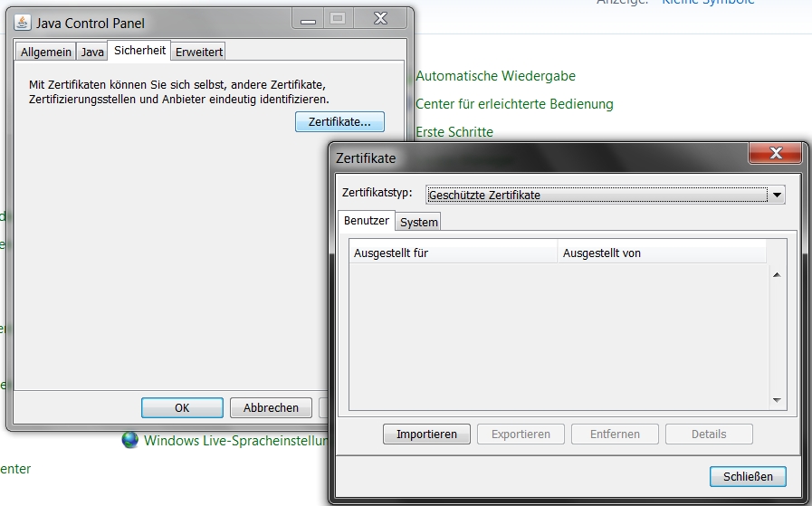Click the certificate list scrollbar down arrow
Screen dimensions: 812x506
point(777,400)
